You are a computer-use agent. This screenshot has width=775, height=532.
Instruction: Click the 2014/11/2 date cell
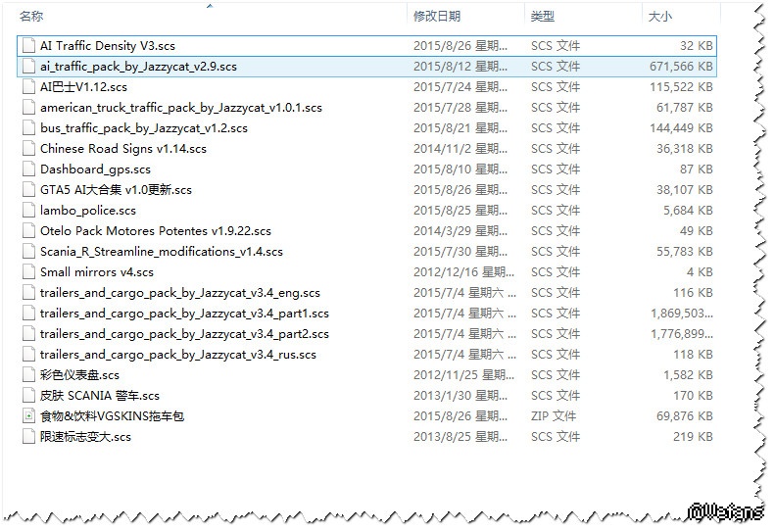coord(460,149)
